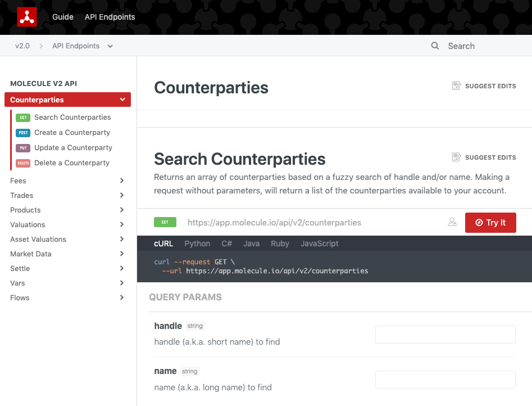532x406 pixels.
Task: Switch to the Python code tab
Action: tap(198, 243)
